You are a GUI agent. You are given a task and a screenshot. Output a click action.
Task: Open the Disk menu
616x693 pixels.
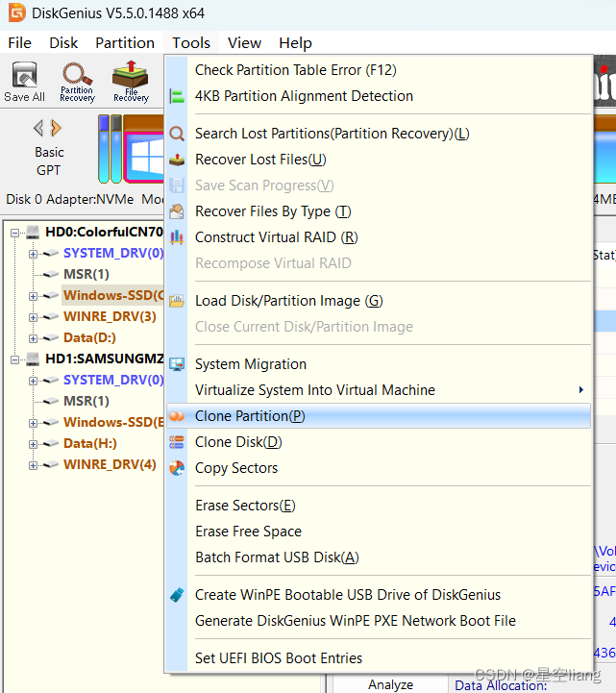pyautogui.click(x=63, y=43)
